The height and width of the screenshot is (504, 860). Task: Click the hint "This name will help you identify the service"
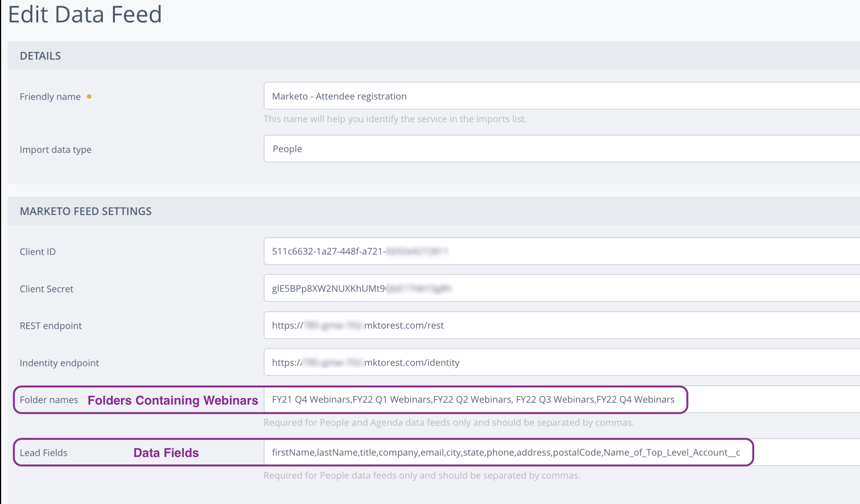[x=395, y=119]
